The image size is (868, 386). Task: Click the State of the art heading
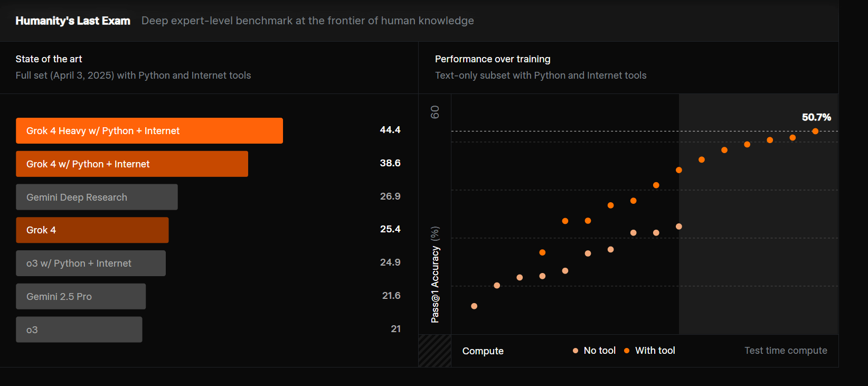click(x=49, y=59)
